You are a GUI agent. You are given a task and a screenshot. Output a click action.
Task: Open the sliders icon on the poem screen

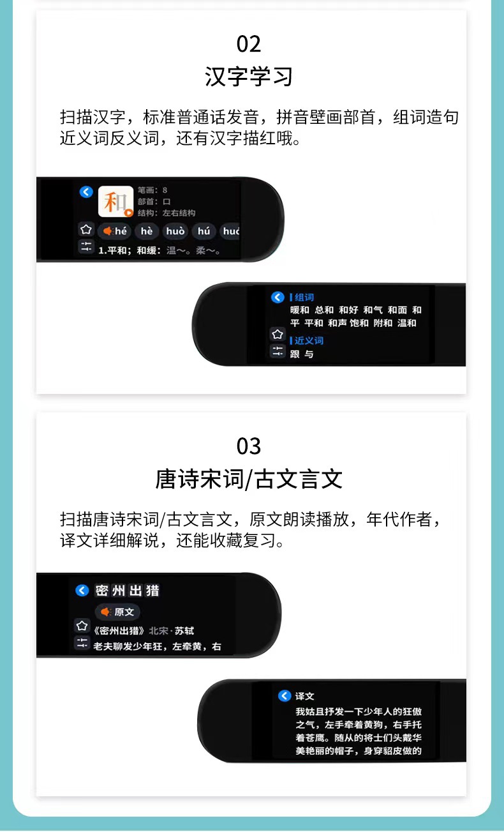click(x=82, y=643)
